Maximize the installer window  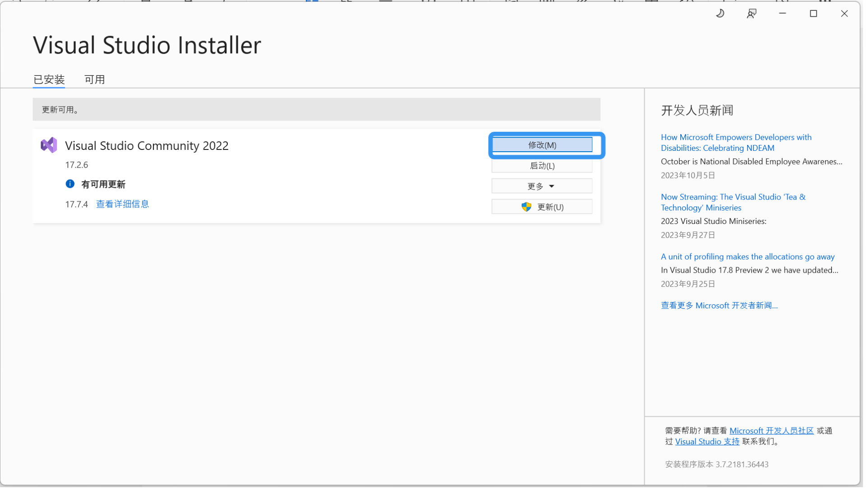tap(813, 14)
